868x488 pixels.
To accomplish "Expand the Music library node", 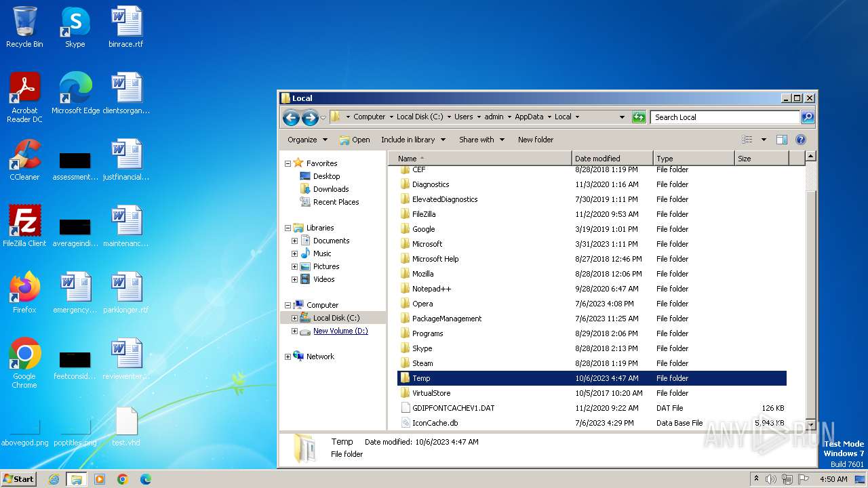I will (x=295, y=254).
